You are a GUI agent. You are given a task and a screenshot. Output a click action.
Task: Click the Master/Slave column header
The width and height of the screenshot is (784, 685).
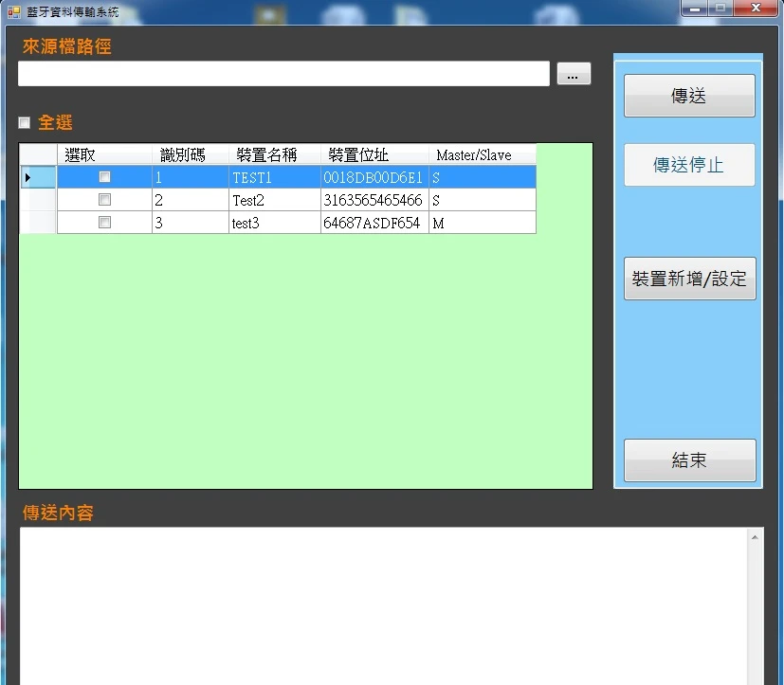[482, 155]
